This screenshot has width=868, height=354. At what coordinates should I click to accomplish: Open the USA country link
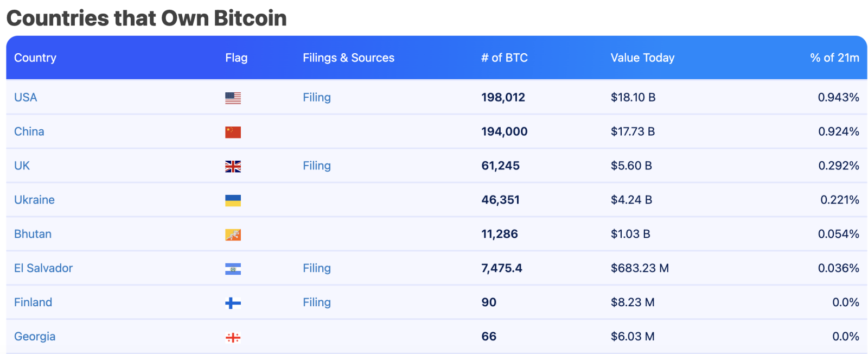25,97
